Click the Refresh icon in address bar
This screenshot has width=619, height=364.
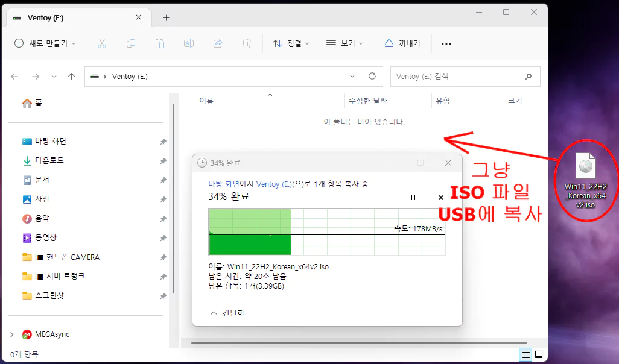coord(372,76)
